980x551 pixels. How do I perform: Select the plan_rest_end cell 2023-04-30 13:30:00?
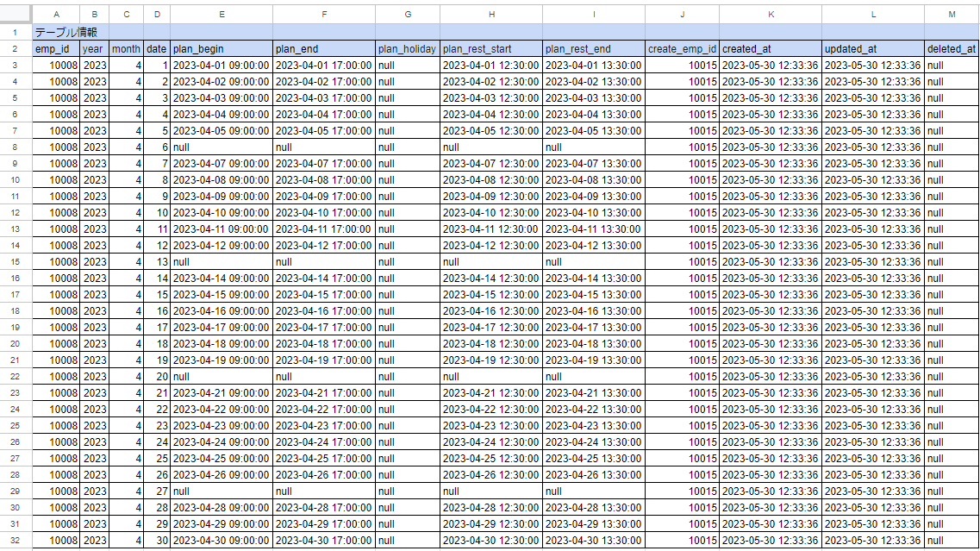click(x=594, y=540)
